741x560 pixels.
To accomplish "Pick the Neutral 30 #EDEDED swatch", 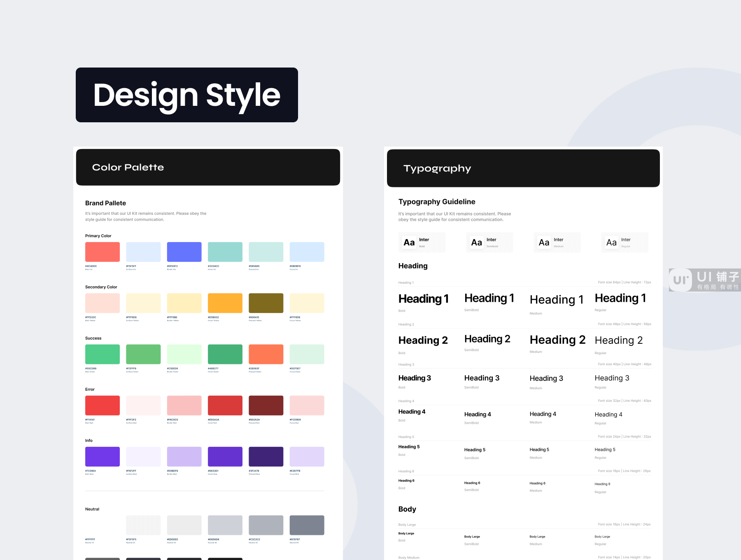I will pos(184,525).
